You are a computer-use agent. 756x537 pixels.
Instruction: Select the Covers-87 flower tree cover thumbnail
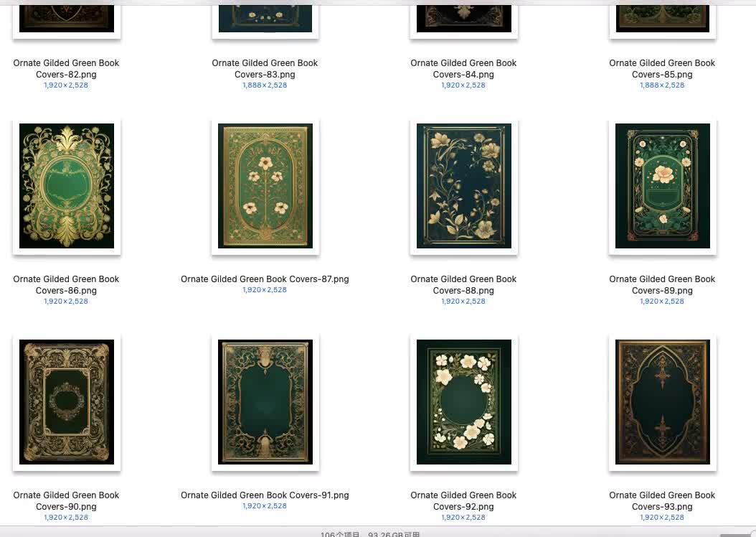[x=265, y=186]
